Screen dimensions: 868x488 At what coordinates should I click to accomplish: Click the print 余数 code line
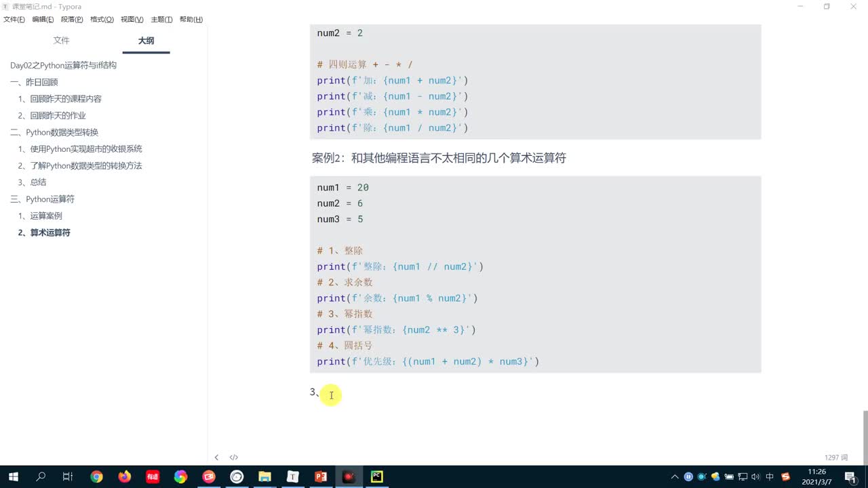point(397,298)
